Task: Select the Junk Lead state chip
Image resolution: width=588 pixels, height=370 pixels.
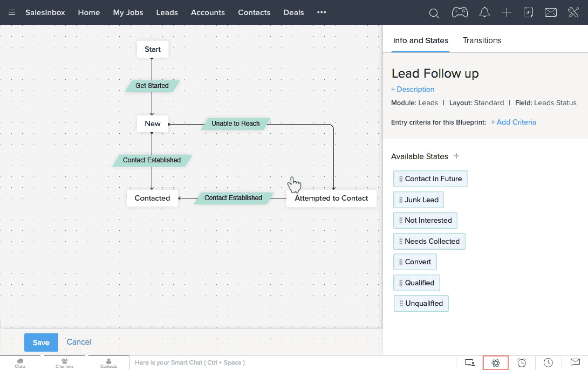Action: pyautogui.click(x=419, y=200)
